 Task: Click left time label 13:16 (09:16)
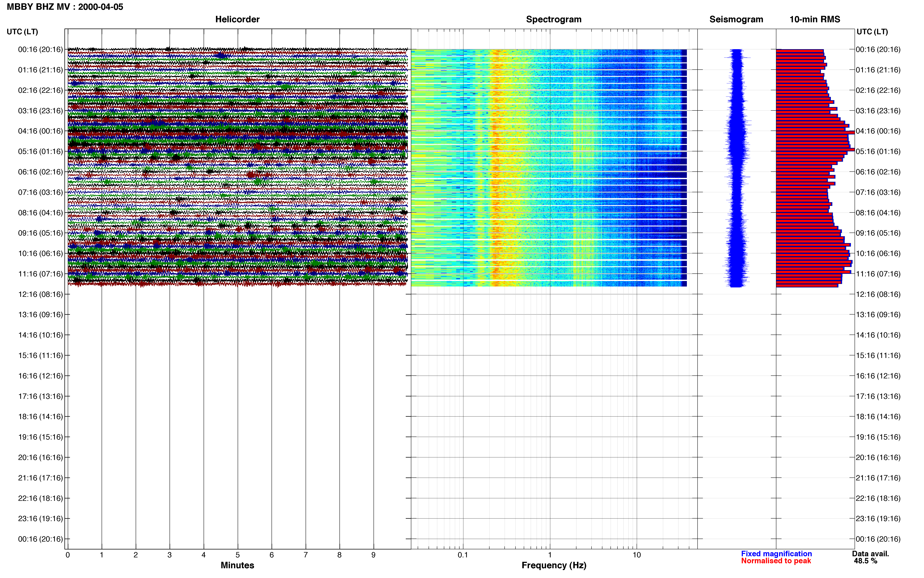[41, 314]
